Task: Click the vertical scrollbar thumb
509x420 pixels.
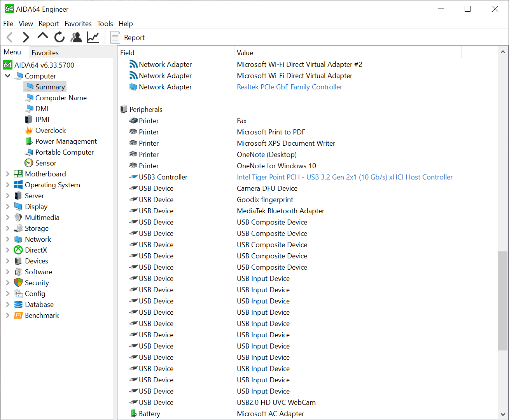Action: [x=503, y=301]
